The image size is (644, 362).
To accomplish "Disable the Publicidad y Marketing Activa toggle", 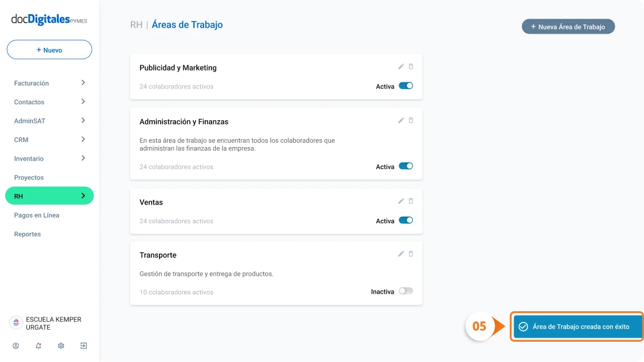I will click(406, 86).
